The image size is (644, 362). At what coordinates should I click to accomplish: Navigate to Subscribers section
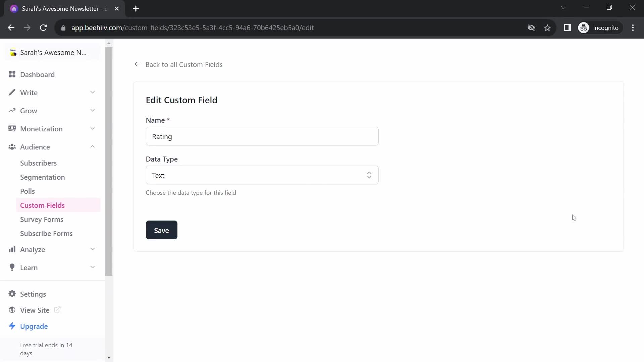tap(39, 163)
